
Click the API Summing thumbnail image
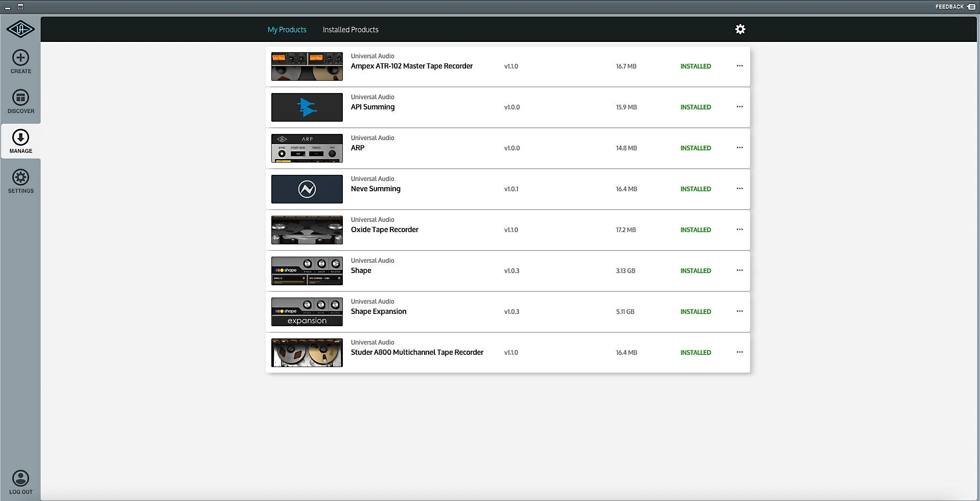tap(307, 107)
